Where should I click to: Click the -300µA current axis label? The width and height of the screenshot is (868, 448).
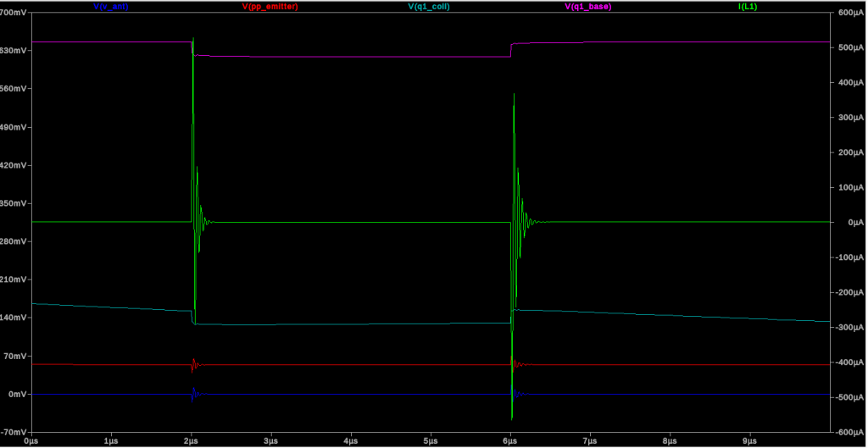point(849,328)
